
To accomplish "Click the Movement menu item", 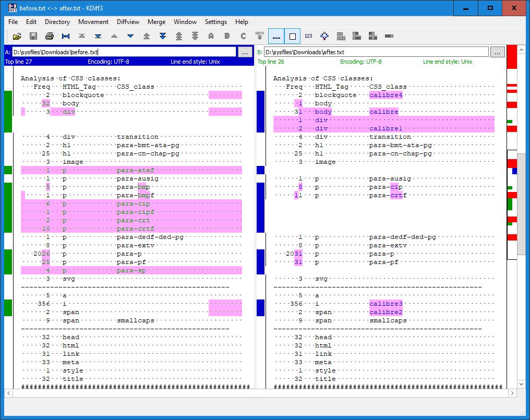I will pos(93,22).
